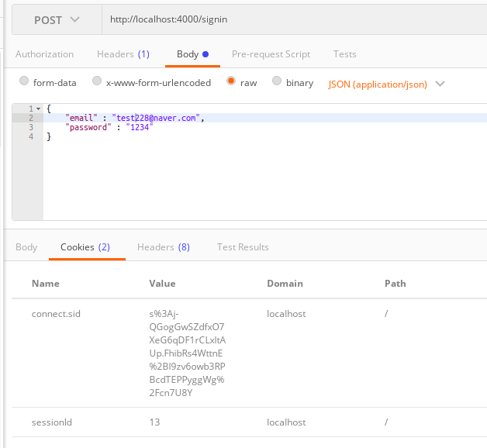
Task: Switch to the Tests tab
Action: pos(345,54)
